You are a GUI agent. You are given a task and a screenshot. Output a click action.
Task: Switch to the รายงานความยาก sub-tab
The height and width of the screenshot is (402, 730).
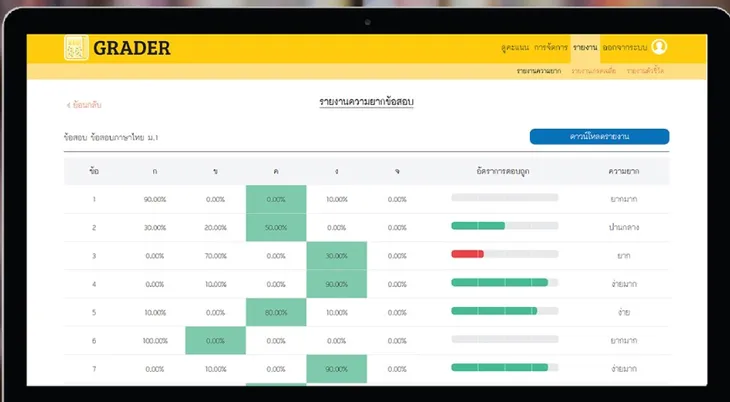(540, 71)
